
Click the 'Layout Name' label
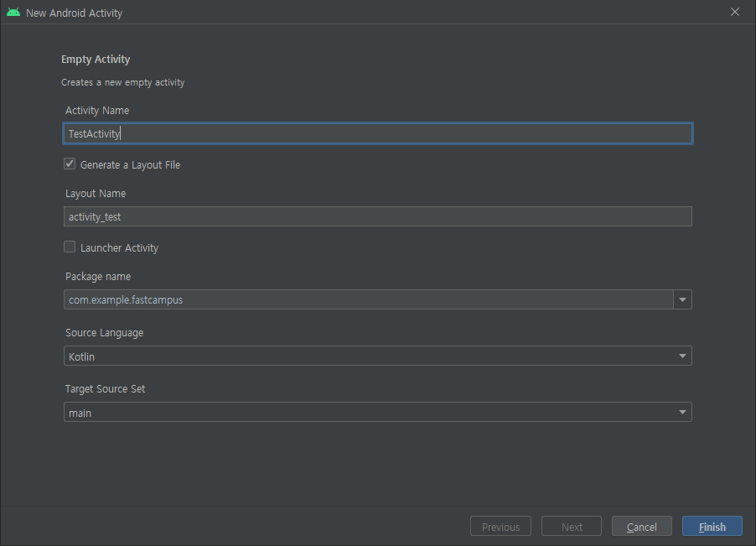(x=96, y=194)
